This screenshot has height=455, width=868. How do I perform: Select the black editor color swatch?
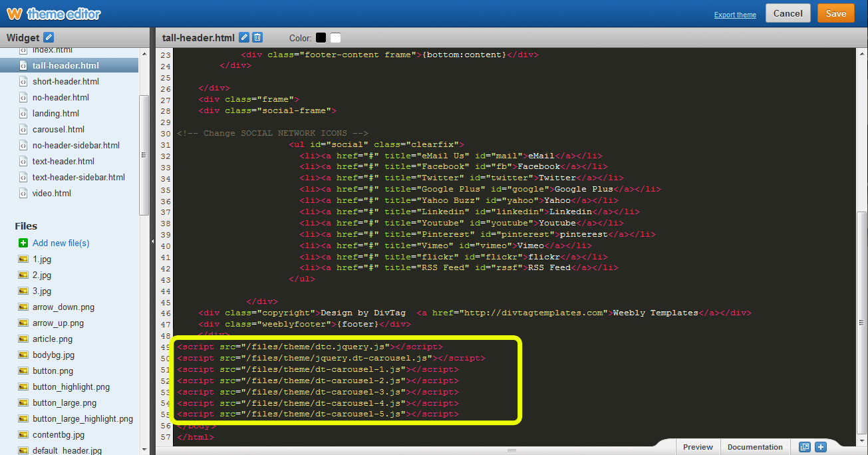[x=321, y=38]
